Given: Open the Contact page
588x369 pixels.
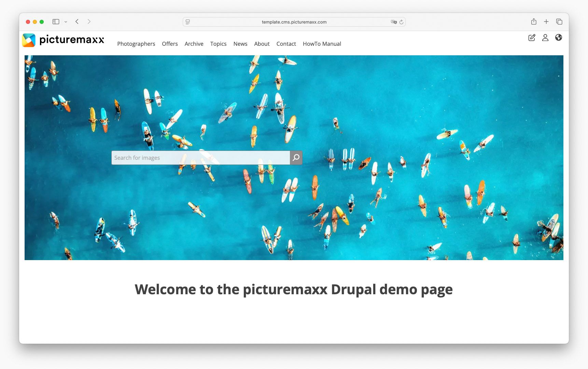Looking at the screenshot, I should [x=286, y=44].
